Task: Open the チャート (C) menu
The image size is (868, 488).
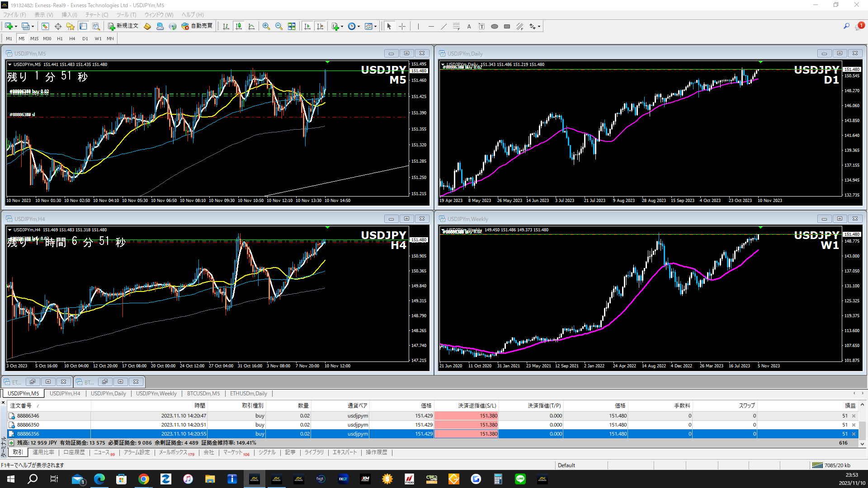Action: (x=96, y=15)
